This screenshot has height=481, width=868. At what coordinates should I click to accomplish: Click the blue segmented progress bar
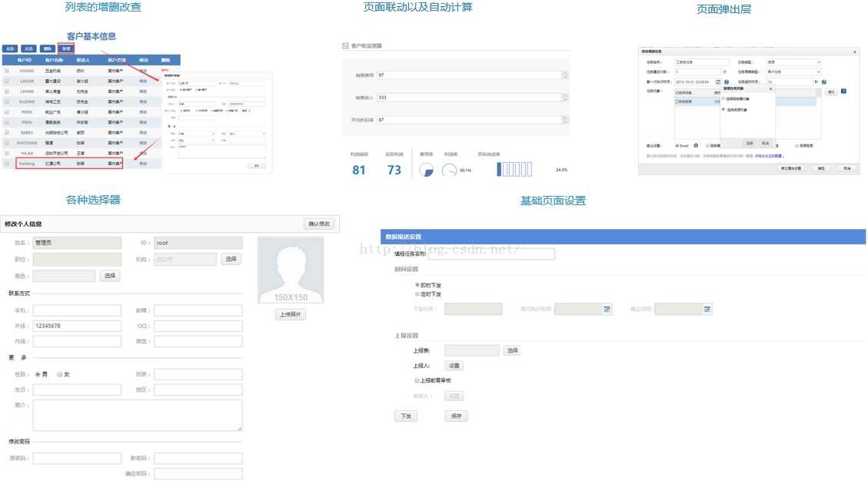coord(514,169)
